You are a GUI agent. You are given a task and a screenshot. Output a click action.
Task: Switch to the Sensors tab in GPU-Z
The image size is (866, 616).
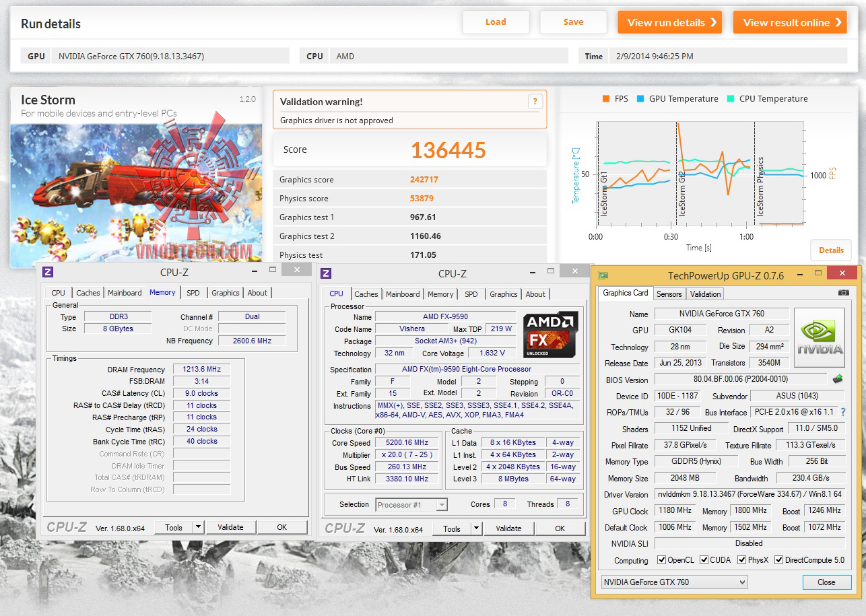tap(669, 294)
